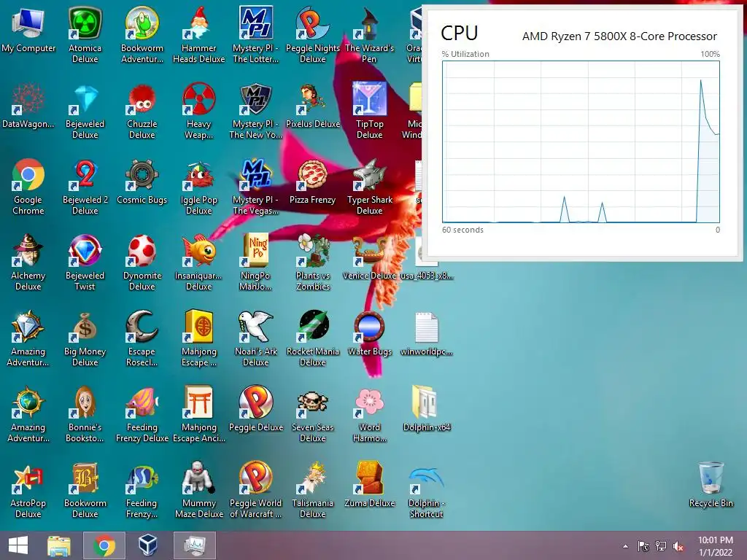Open Insaniquarium Deluxe shortcut
This screenshot has height=560, width=747.
[198, 262]
